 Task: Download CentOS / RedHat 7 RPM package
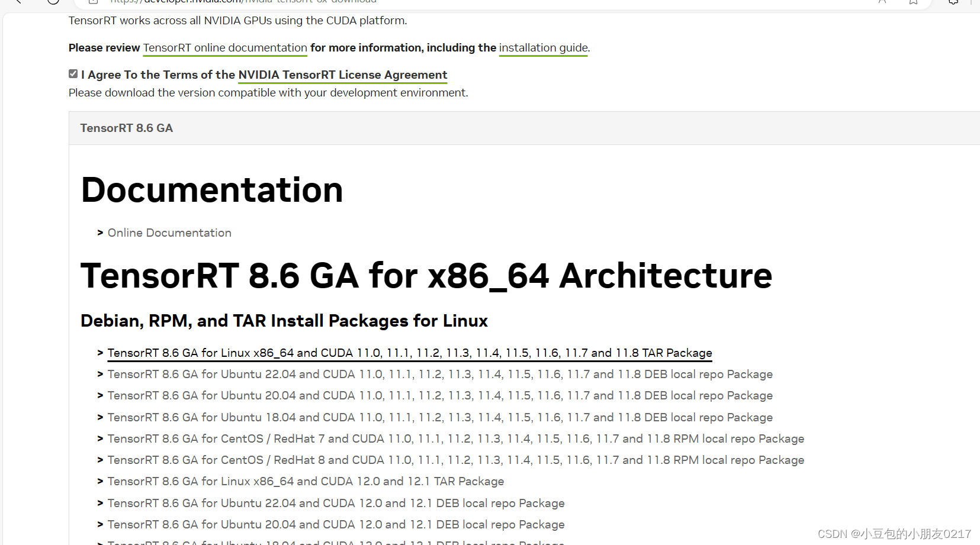point(456,439)
